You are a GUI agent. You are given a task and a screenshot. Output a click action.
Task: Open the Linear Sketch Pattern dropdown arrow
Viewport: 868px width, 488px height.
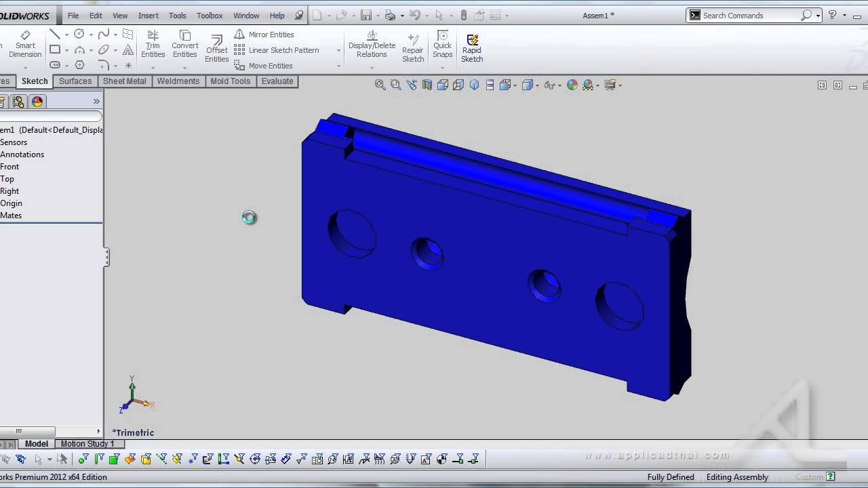tap(338, 50)
